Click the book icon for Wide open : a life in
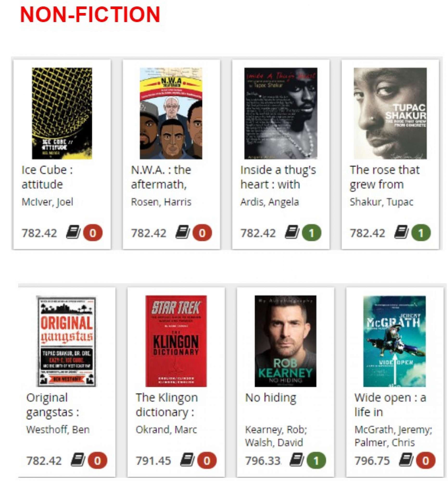 (x=406, y=460)
